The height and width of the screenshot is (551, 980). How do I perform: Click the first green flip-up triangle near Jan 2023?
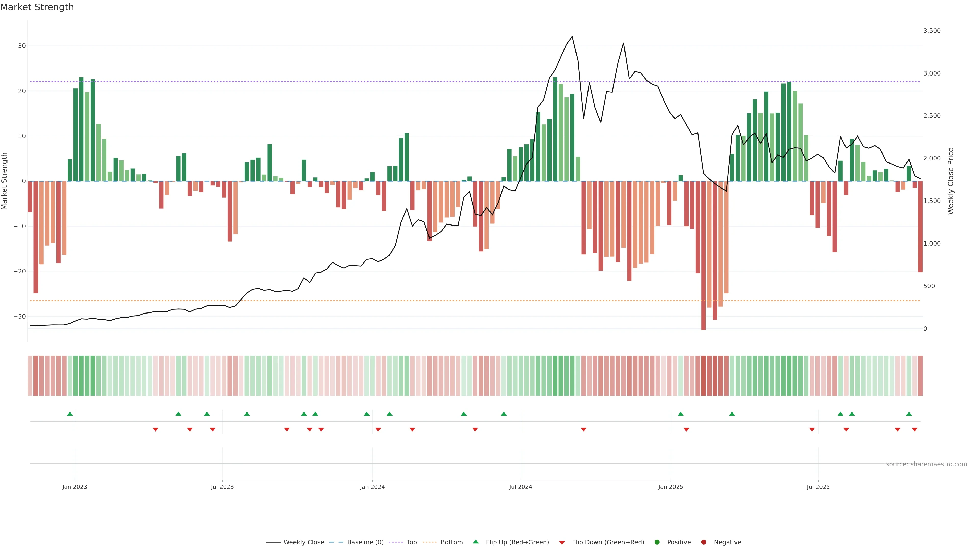pos(70,414)
